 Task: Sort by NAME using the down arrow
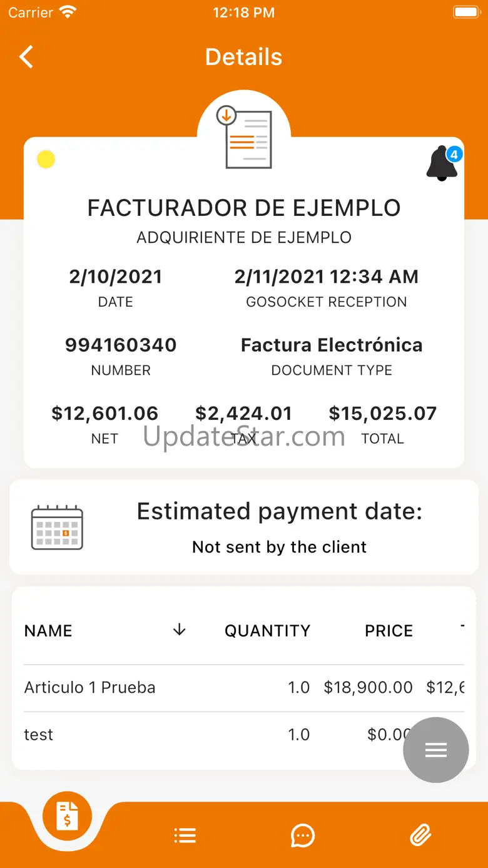180,630
